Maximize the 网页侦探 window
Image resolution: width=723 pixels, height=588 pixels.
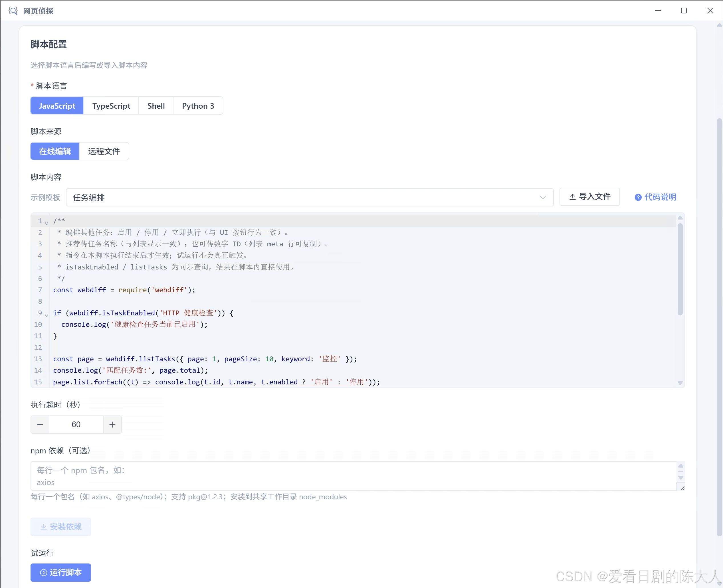[x=684, y=11]
